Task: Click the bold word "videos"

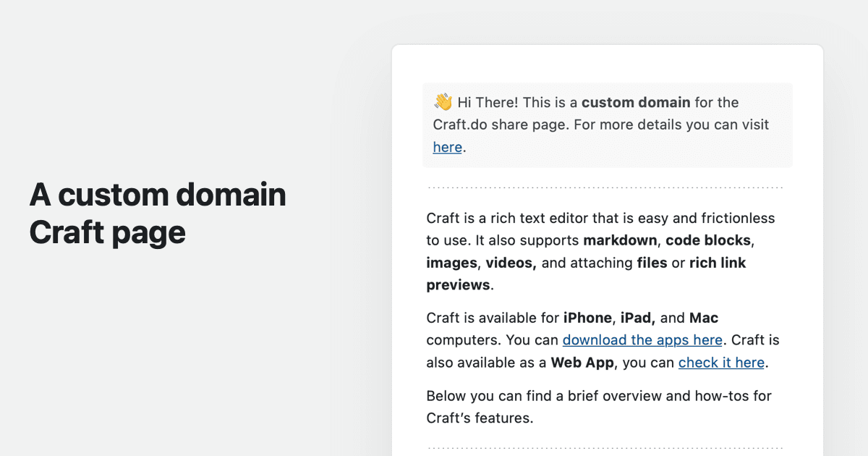Action: point(511,263)
